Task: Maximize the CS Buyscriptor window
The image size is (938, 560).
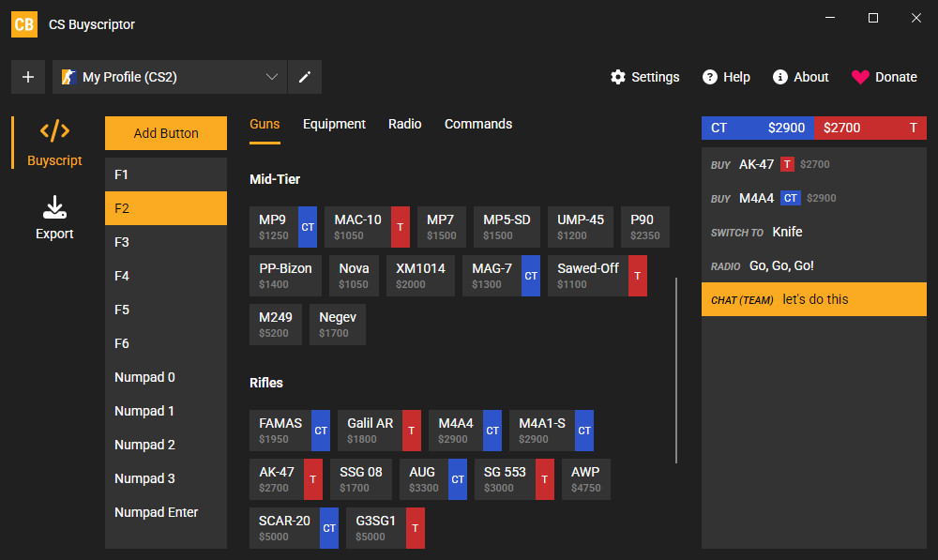Action: click(x=872, y=18)
